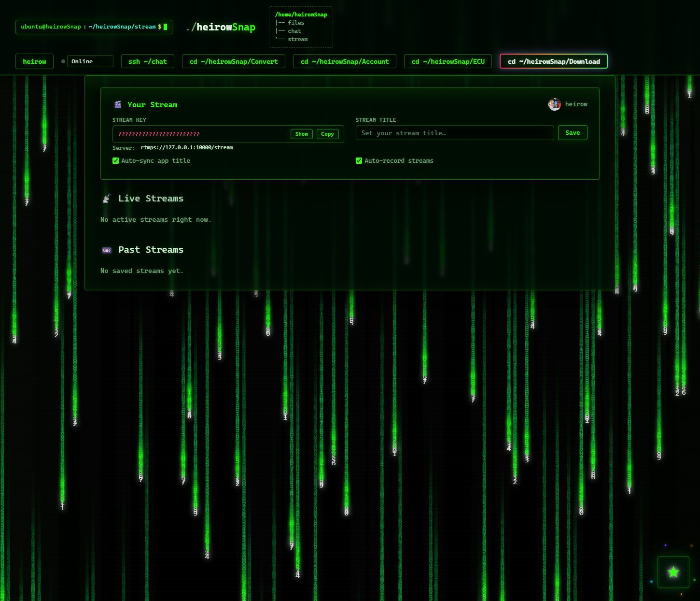Copy the stream key

[x=327, y=134]
